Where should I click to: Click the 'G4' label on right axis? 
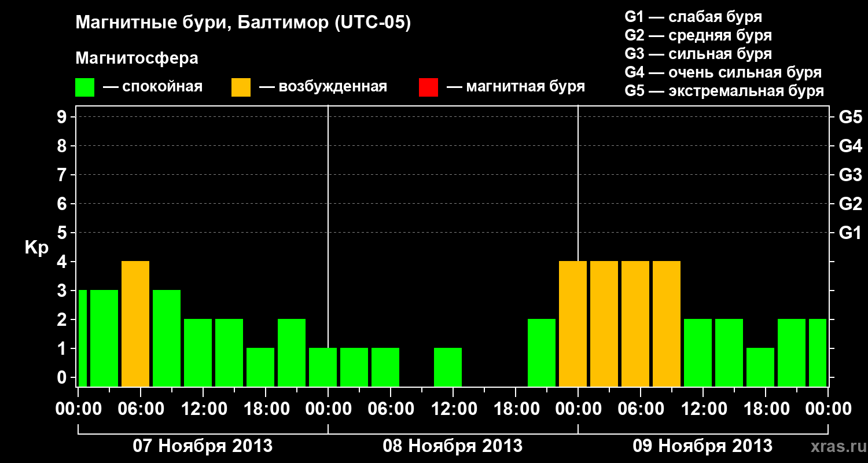pyautogui.click(x=851, y=146)
